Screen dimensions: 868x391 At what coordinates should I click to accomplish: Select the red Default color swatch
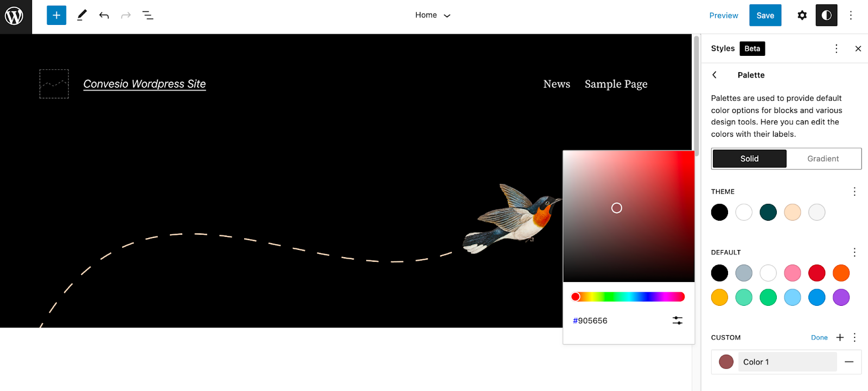(817, 273)
